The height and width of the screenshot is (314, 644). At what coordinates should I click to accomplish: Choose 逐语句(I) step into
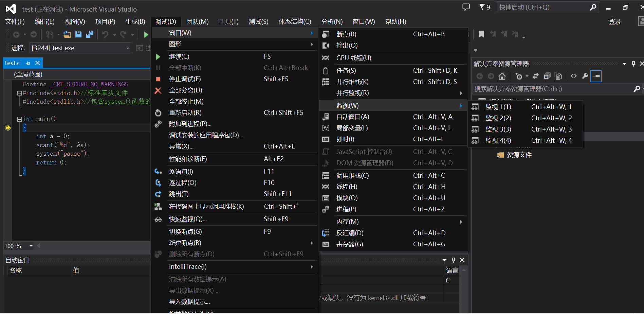[234, 172]
